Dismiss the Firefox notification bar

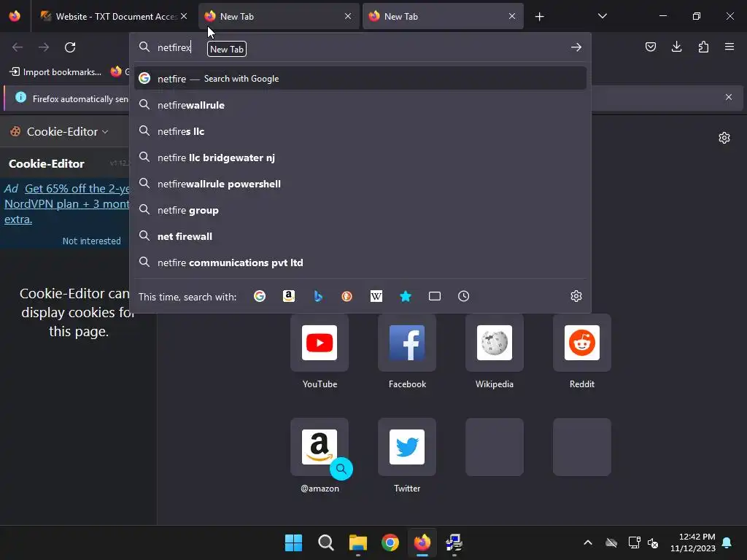point(729,97)
